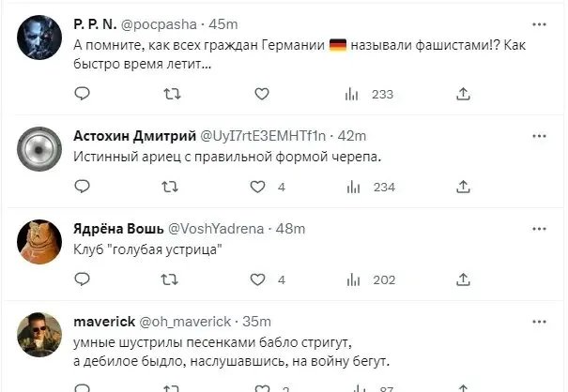Viewport: 568px width, 392px height.
Task: Like Ядрёна Вошь's tweet
Action: point(257,279)
